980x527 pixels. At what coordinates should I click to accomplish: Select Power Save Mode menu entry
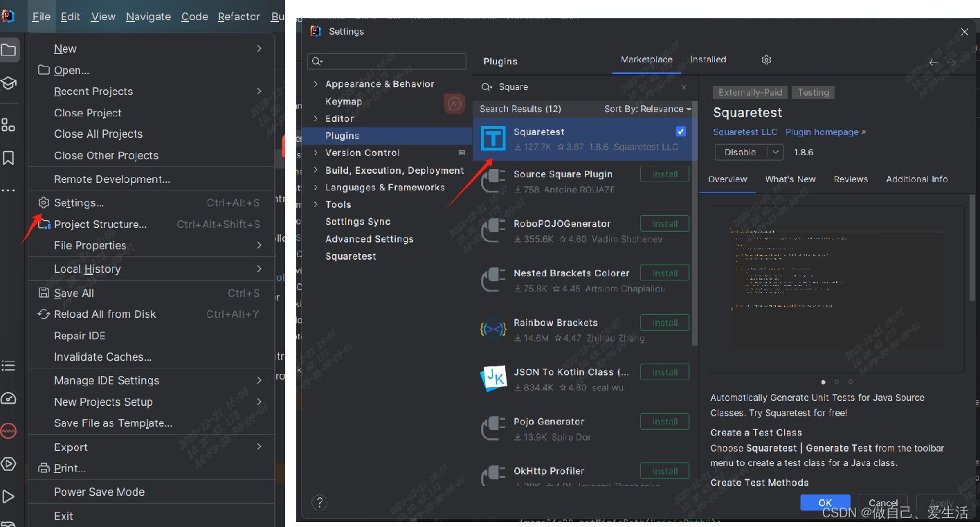coord(151,492)
